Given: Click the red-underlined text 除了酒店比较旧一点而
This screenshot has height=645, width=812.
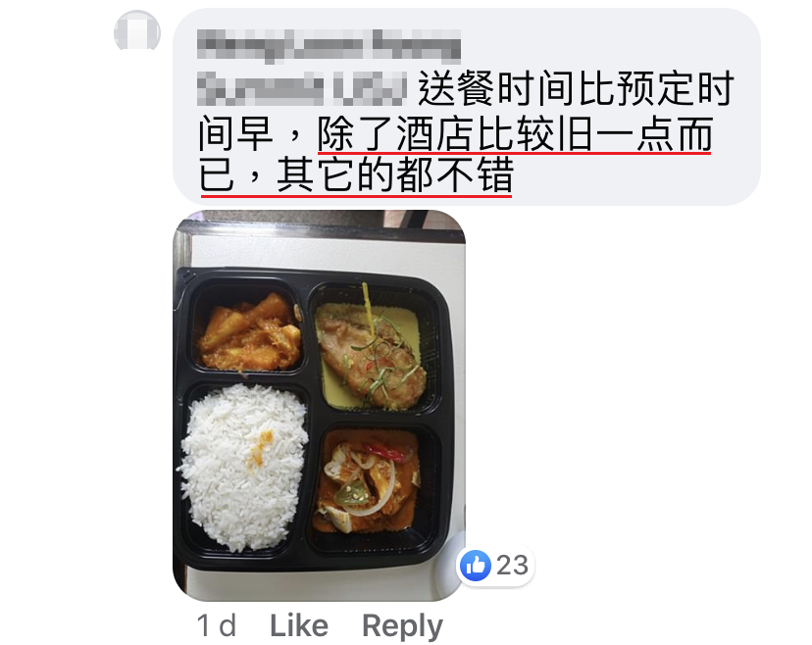Looking at the screenshot, I should (x=515, y=134).
